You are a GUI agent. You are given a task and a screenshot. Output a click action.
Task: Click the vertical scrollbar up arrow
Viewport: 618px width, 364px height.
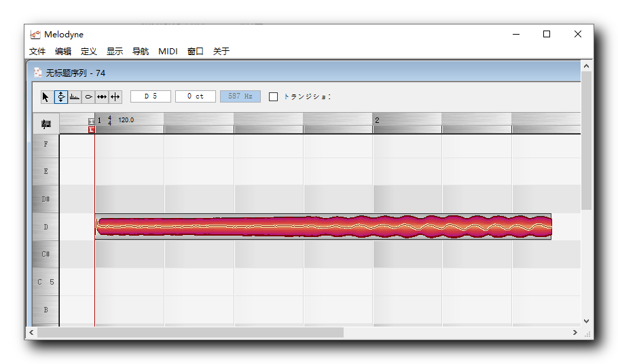click(x=587, y=66)
